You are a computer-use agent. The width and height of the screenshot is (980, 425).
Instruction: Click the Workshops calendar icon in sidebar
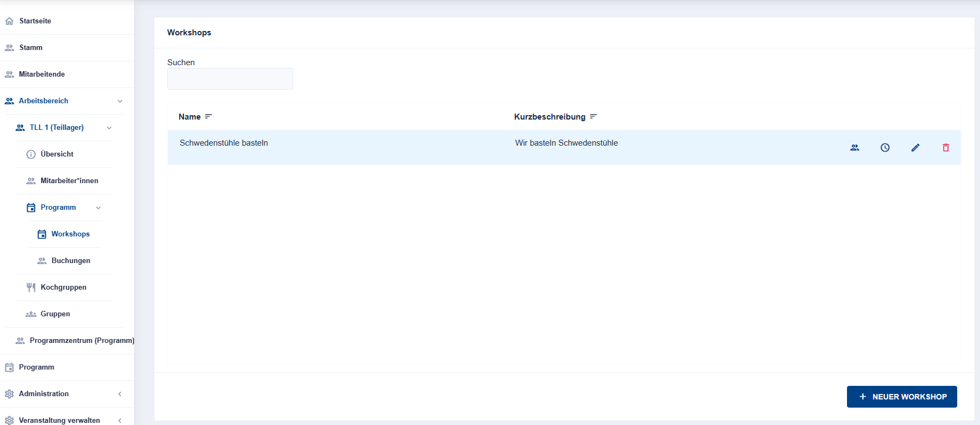(x=42, y=234)
